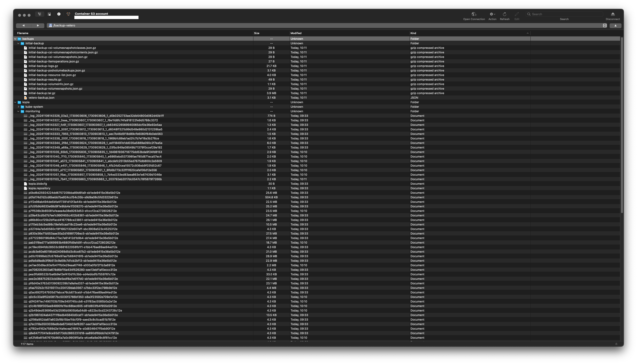Show the Bonjour bookmarks view
The image size is (637, 364).
pyautogui.click(x=68, y=14)
